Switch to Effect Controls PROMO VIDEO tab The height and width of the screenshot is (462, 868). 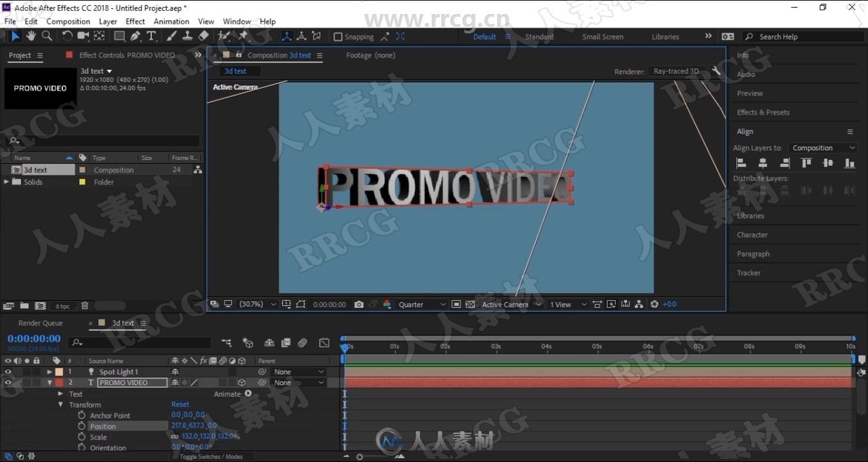pos(127,55)
